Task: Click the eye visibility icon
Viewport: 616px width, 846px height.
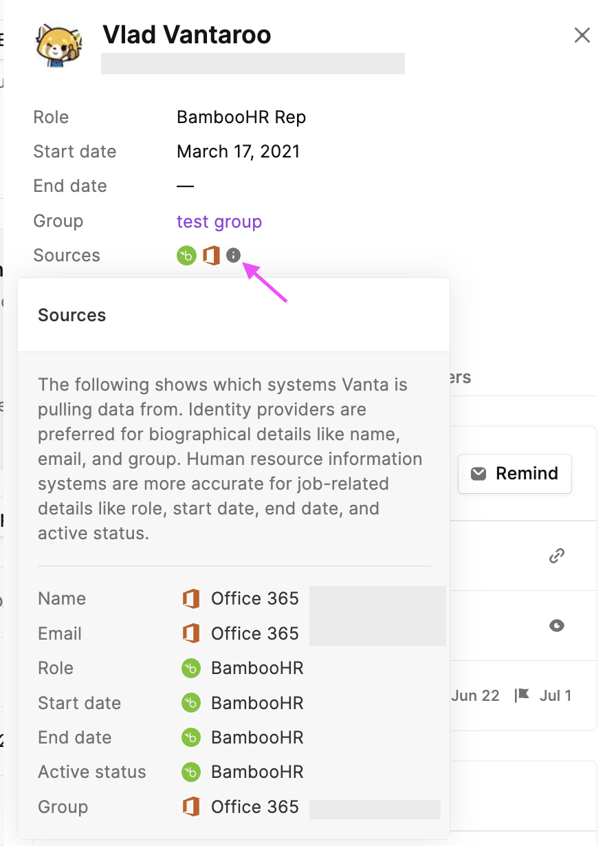Action: tap(557, 625)
